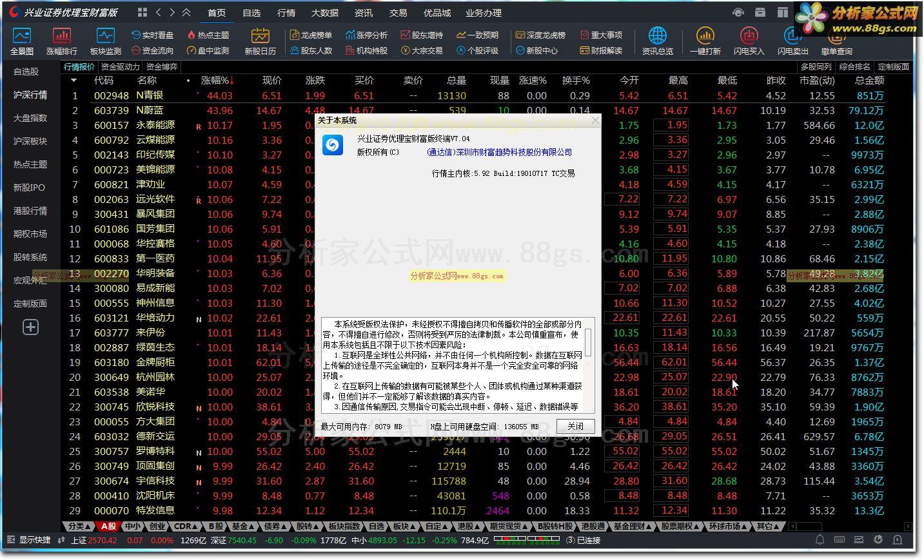The width and height of the screenshot is (924, 560).
Task: Open 重大事项 major events
Action: (602, 35)
